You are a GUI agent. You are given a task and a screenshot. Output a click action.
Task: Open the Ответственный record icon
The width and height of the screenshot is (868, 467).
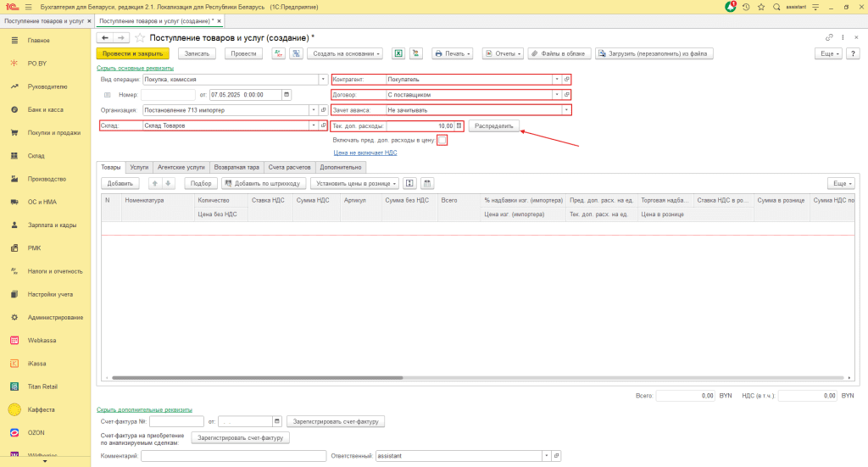[x=556, y=456]
